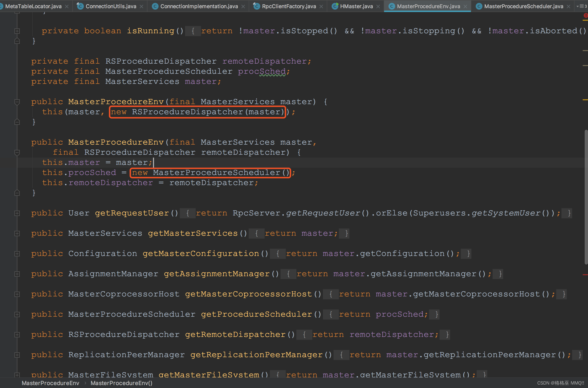Open the ConnectionUtils.java tab

[111, 6]
